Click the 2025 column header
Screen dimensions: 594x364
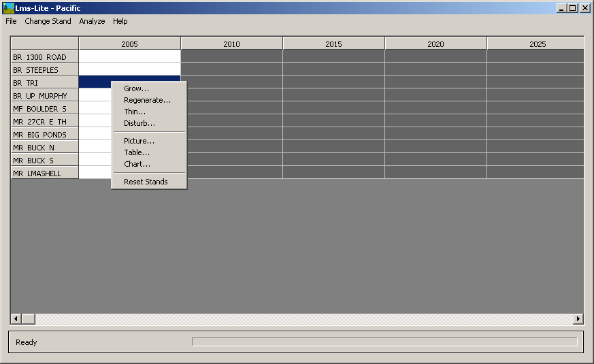pos(537,44)
